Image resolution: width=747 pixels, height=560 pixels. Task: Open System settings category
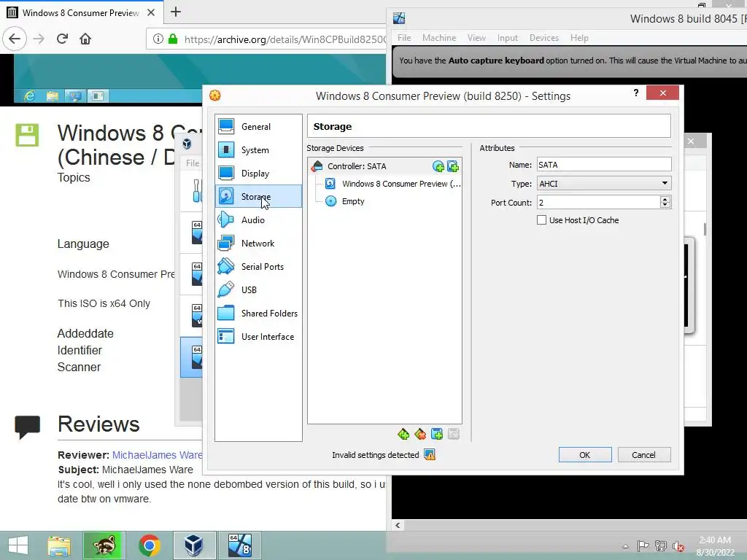pyautogui.click(x=258, y=150)
